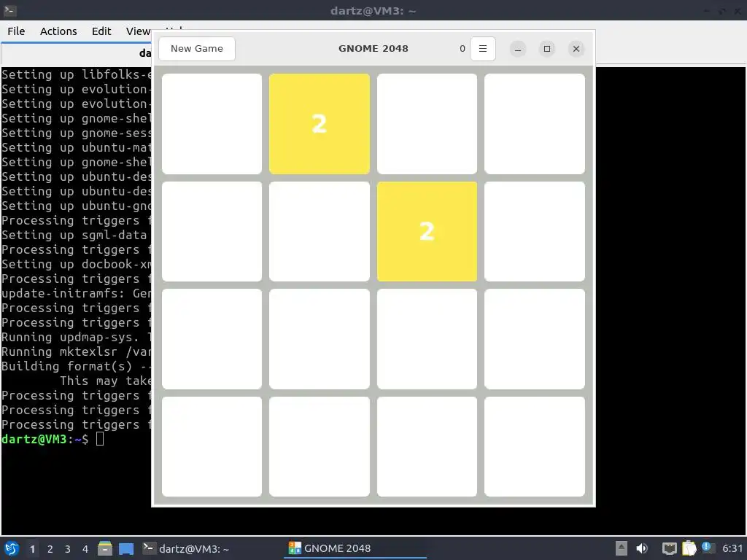Switch to workspace 3 in the pager
This screenshot has height=560, width=747.
pos(68,549)
